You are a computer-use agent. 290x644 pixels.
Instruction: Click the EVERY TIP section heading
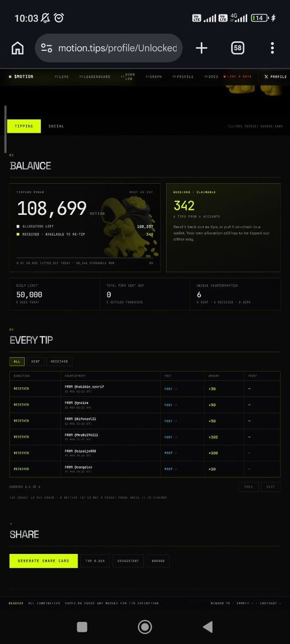point(31,340)
